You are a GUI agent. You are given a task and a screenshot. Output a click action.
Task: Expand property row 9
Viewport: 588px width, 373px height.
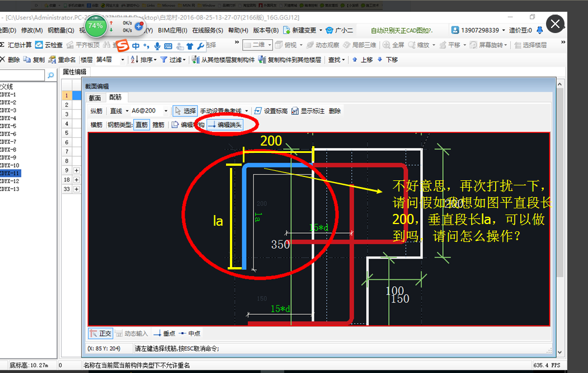tap(77, 170)
